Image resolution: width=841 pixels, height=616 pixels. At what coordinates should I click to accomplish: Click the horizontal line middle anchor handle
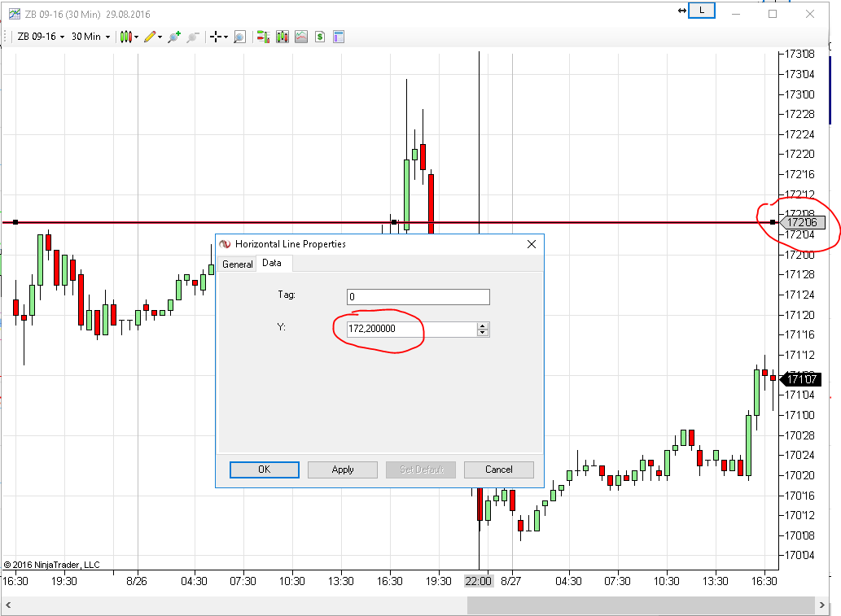point(394,222)
